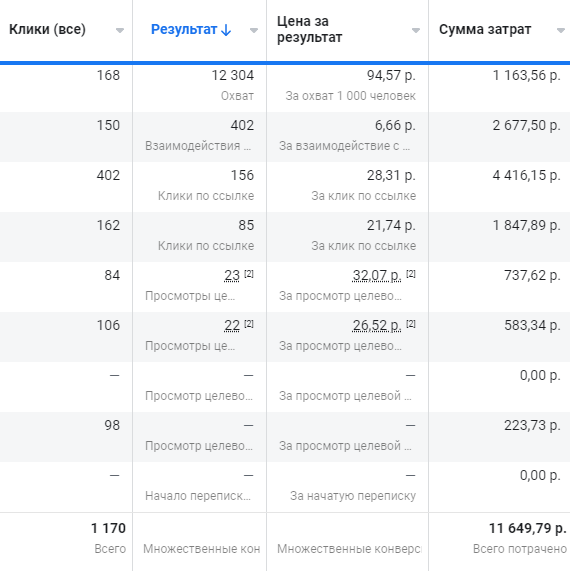Click the Цена за результат header text

click(x=310, y=29)
